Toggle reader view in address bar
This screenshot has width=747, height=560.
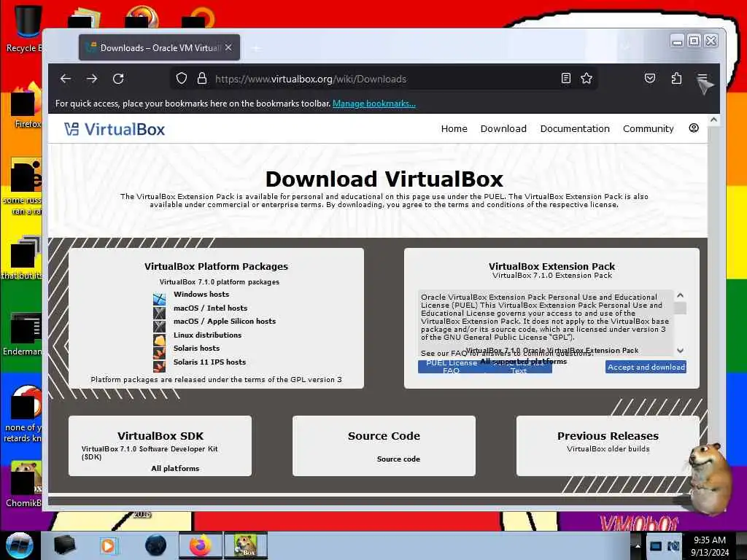[565, 79]
